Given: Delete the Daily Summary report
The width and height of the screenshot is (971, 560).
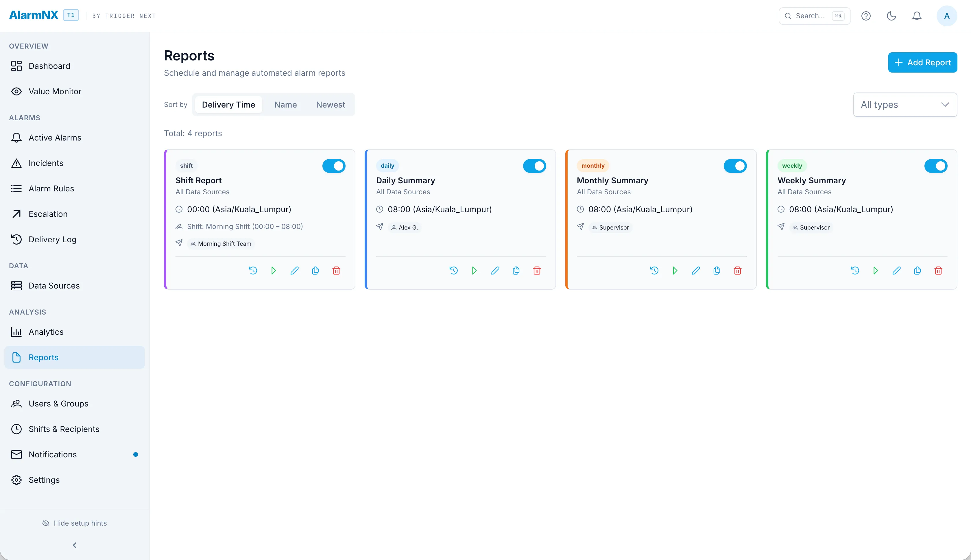Looking at the screenshot, I should [537, 271].
